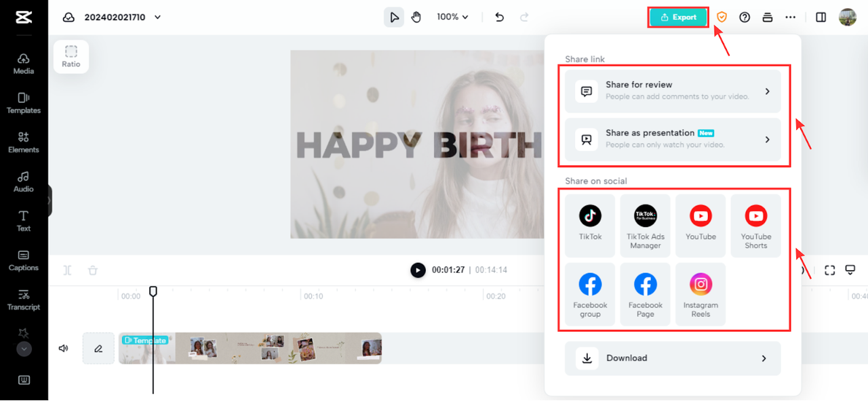
Task: Open the Audio panel
Action: pos(24,182)
